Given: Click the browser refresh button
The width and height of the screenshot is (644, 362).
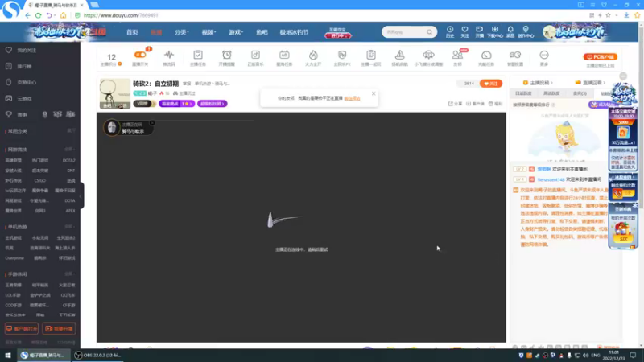Looking at the screenshot, I should (38, 15).
